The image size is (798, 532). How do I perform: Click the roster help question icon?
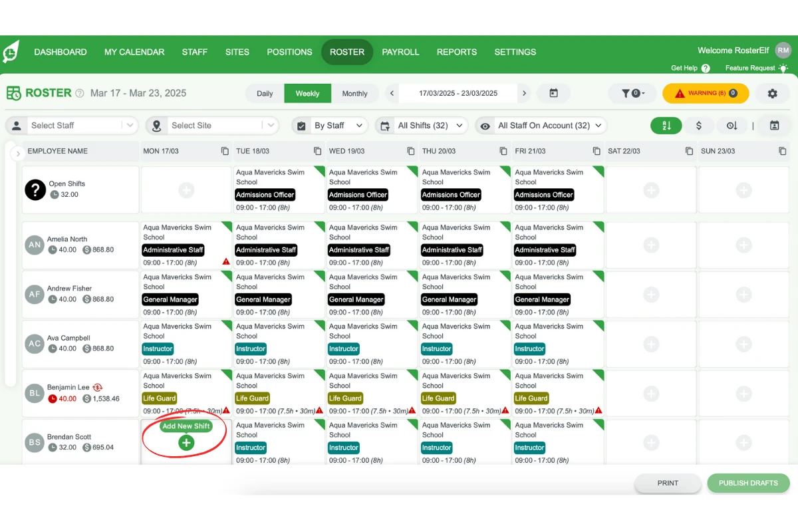click(80, 94)
